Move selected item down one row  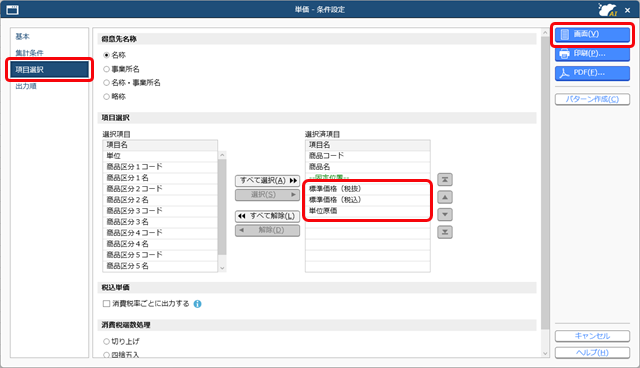(x=445, y=215)
